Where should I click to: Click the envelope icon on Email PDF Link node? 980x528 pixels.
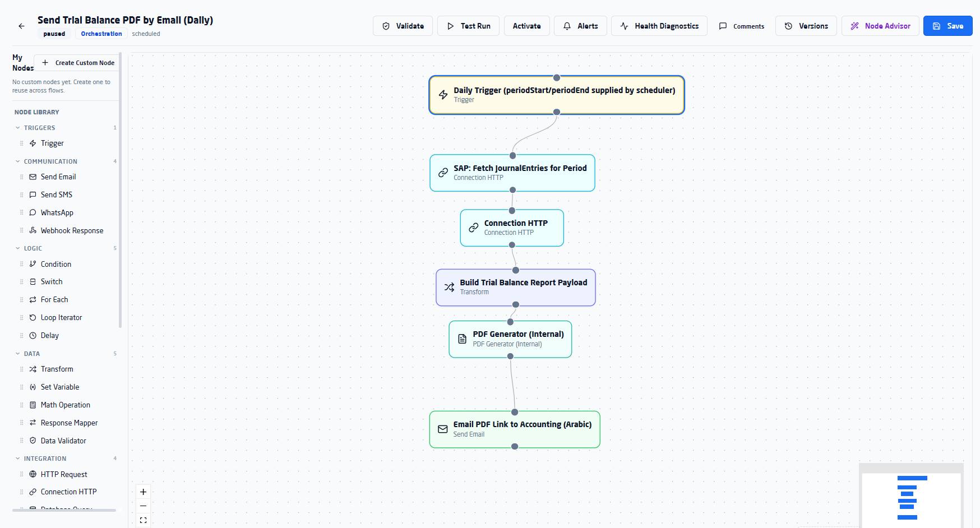point(442,429)
